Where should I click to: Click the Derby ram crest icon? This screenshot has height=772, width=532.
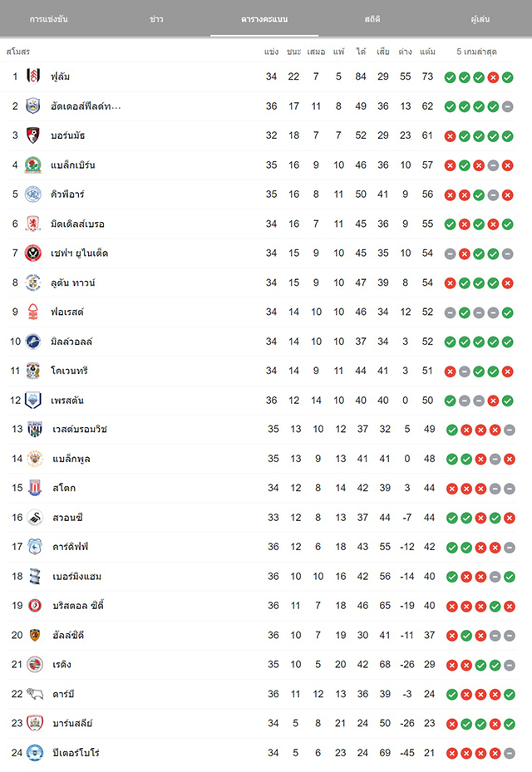coord(35,694)
